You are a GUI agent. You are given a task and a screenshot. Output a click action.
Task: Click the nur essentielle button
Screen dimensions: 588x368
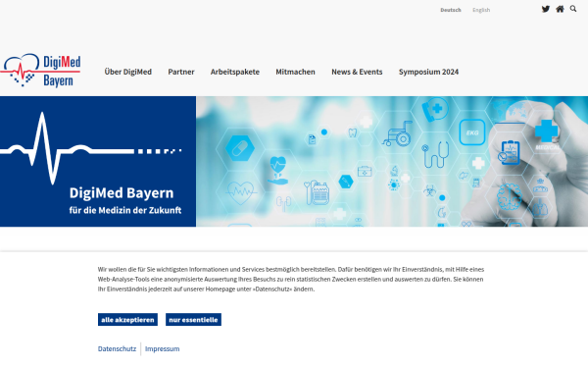coord(193,320)
